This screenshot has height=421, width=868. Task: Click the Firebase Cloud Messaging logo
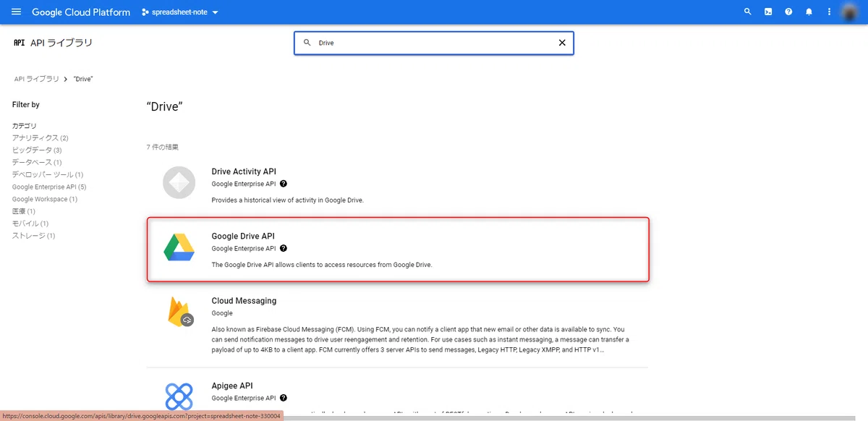[x=179, y=312]
